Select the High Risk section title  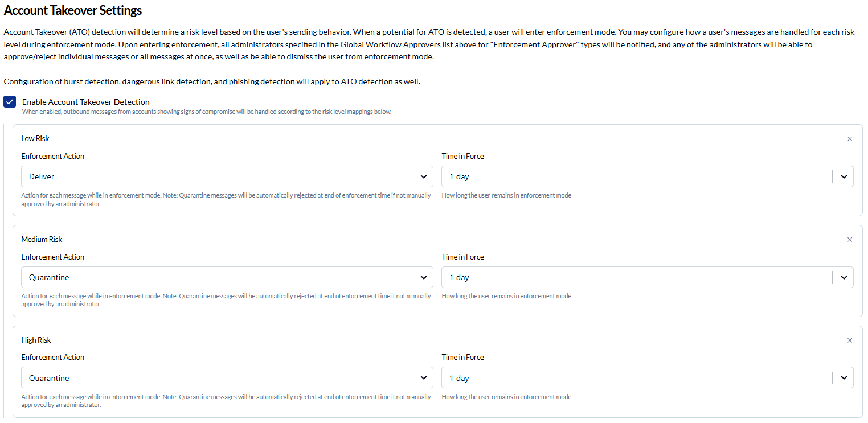click(x=36, y=340)
